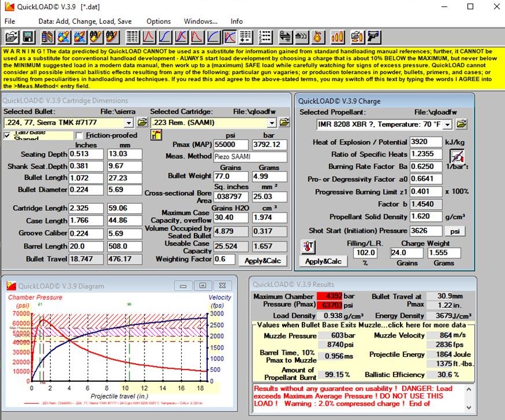505x420 pixels.
Task: Expand the Selected Propellant dropdown arrow
Action: (x=448, y=124)
